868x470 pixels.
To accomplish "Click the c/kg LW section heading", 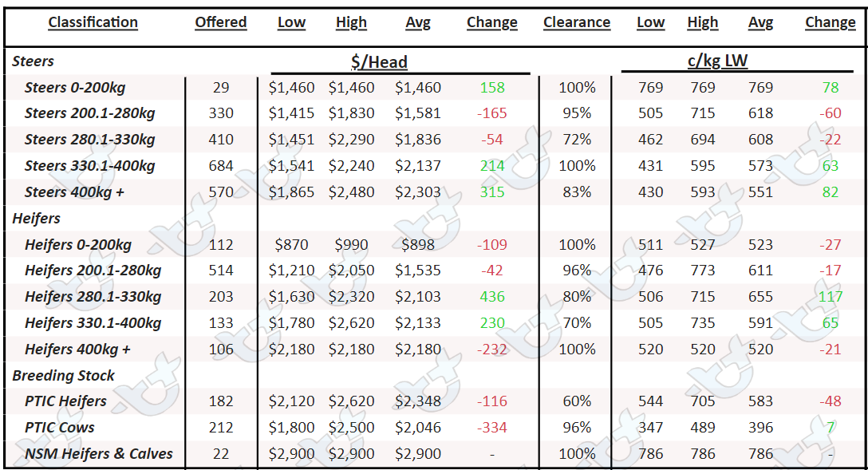I will coord(717,61).
